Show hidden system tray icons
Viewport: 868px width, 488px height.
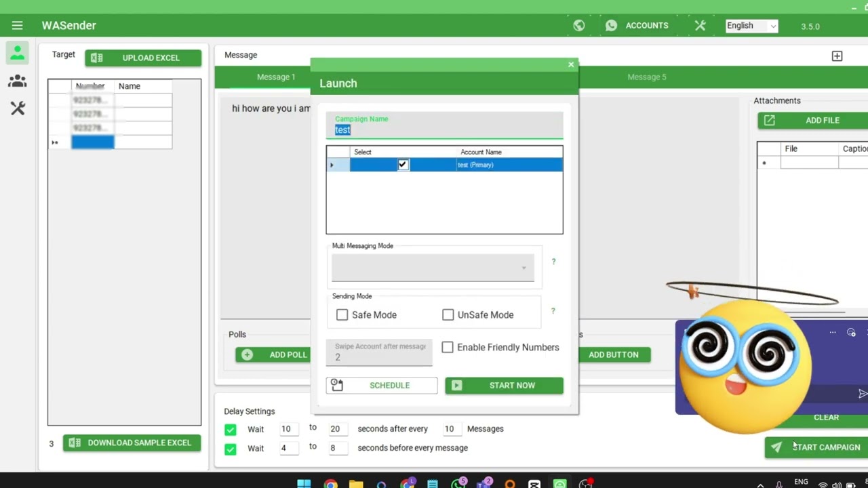pos(760,484)
